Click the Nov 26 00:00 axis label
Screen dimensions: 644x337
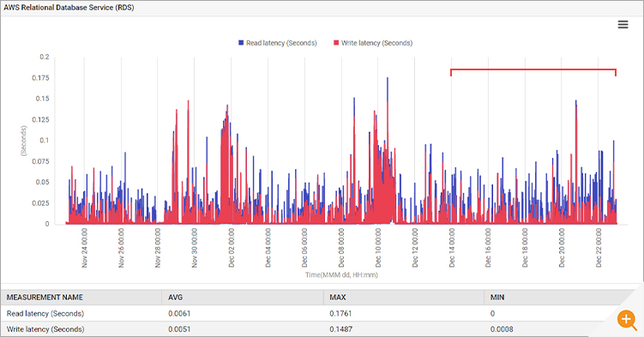121,248
